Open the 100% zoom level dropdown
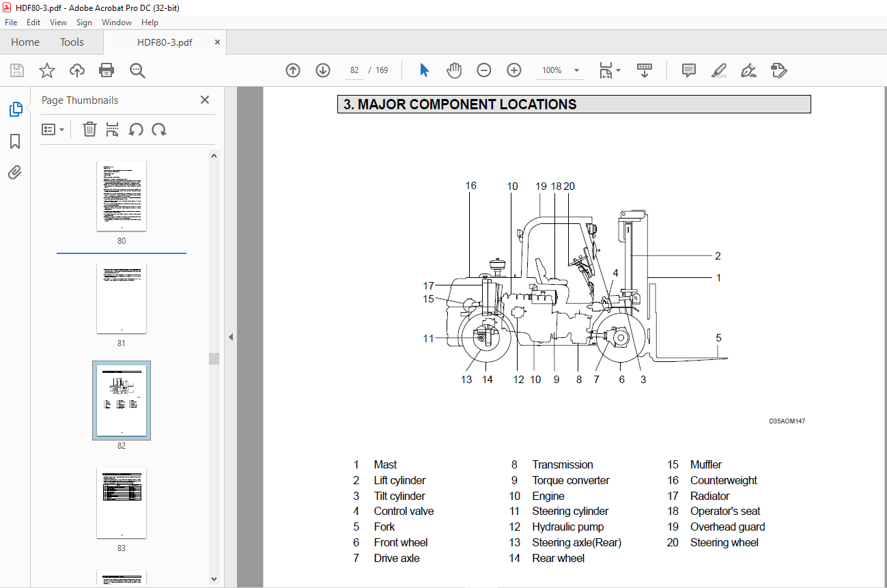The width and height of the screenshot is (887, 588). 576,70
